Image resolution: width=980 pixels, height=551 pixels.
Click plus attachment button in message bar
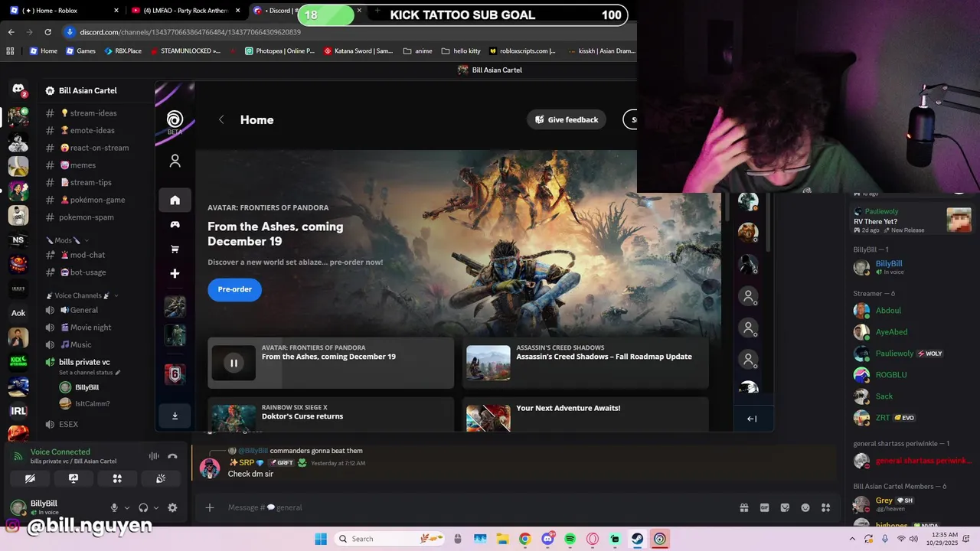210,507
